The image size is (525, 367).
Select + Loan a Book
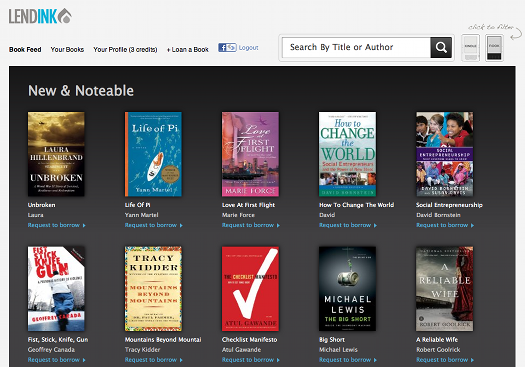[188, 50]
